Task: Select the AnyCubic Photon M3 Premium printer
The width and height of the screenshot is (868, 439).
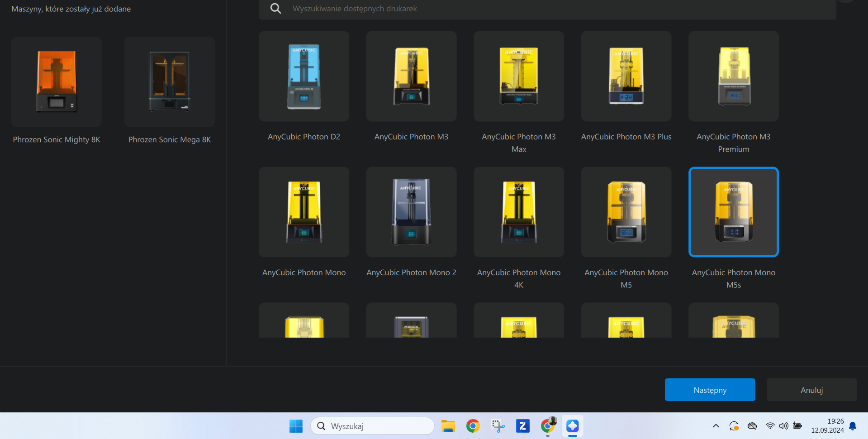Action: click(734, 76)
